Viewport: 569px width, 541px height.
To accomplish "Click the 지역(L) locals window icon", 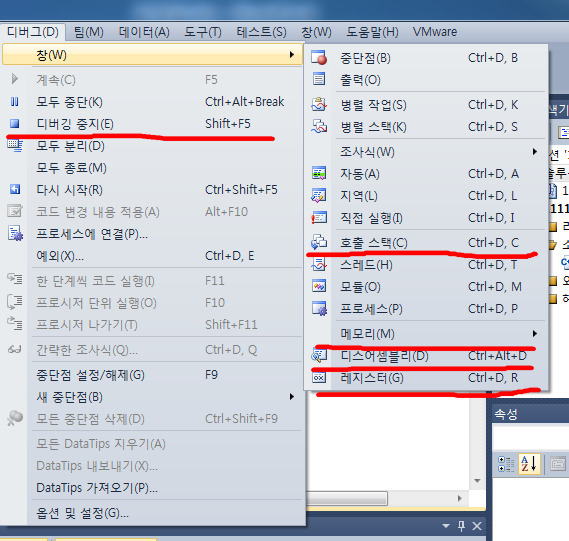I will point(319,196).
